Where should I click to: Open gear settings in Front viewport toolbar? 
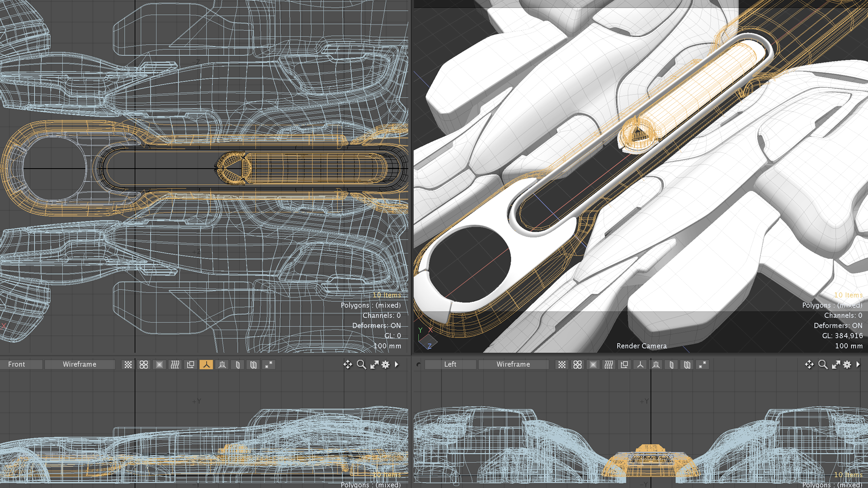(386, 365)
